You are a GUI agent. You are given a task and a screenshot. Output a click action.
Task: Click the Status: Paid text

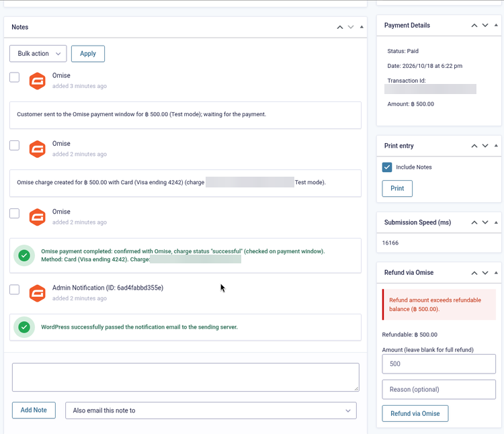(x=403, y=51)
